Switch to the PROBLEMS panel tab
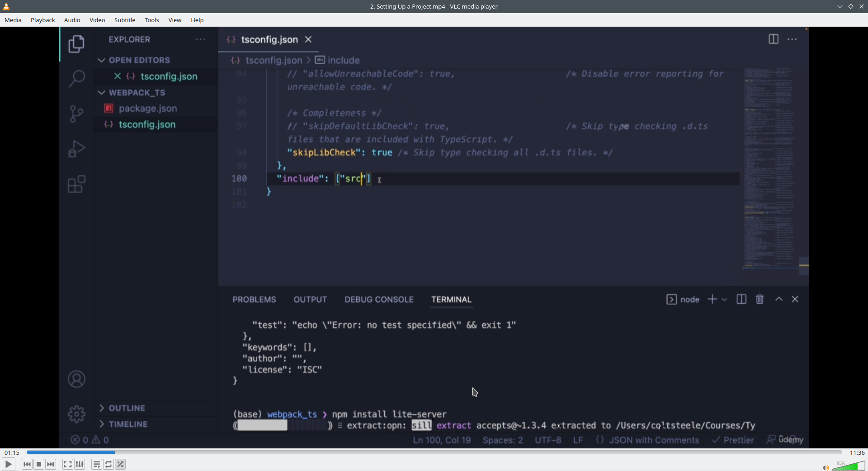Image resolution: width=868 pixels, height=471 pixels. [254, 300]
